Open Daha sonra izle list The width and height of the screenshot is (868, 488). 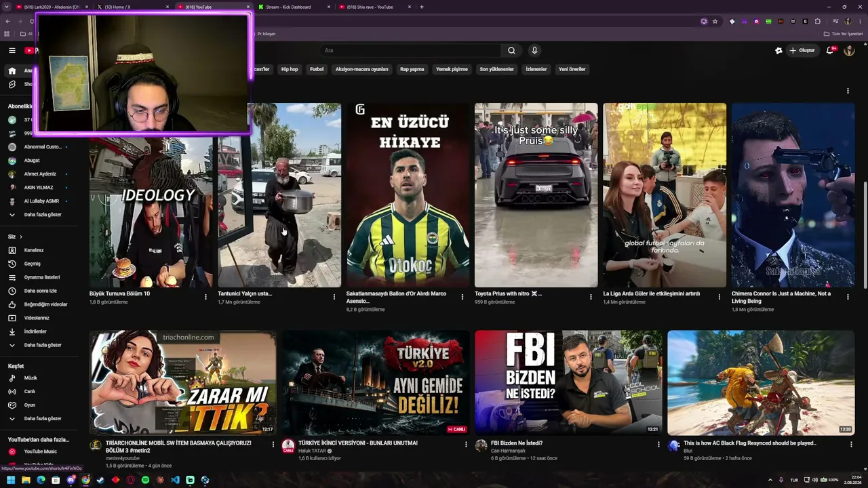[x=41, y=291]
